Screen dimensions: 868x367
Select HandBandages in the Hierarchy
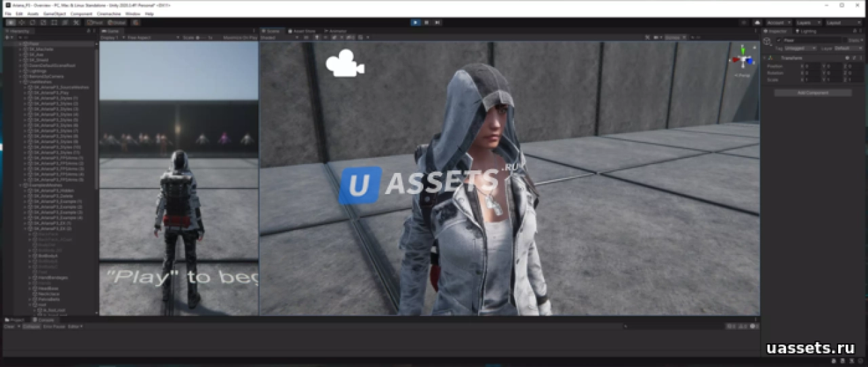[53, 277]
